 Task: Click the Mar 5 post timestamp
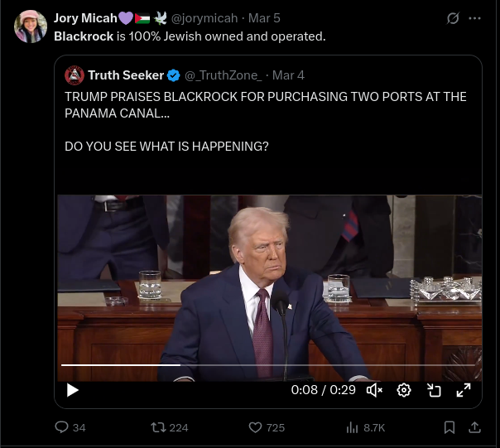264,18
